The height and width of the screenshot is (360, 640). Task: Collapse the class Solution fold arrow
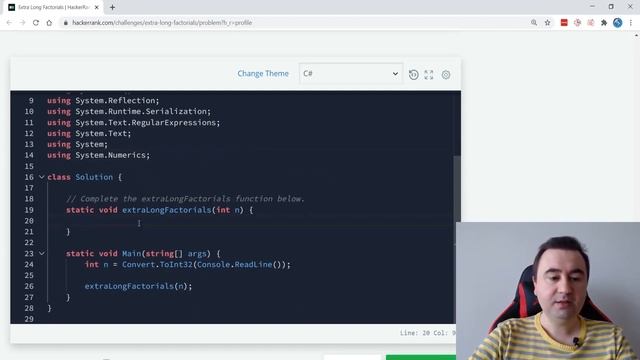coord(42,177)
